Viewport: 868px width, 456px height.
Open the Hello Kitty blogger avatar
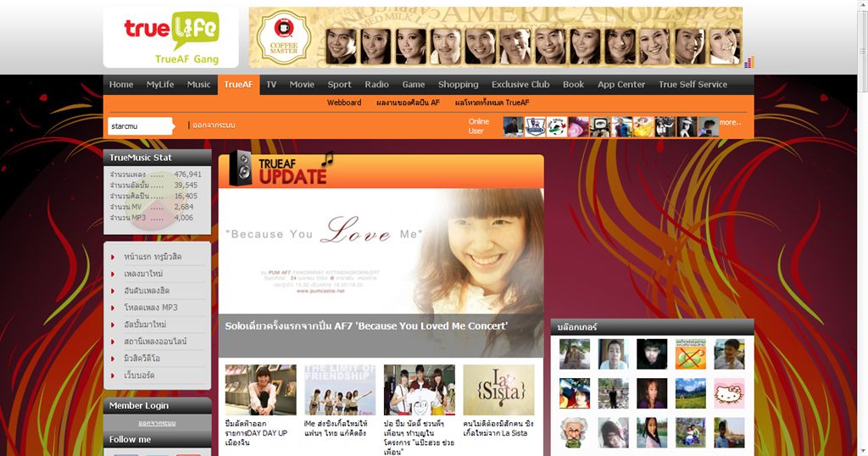729,393
